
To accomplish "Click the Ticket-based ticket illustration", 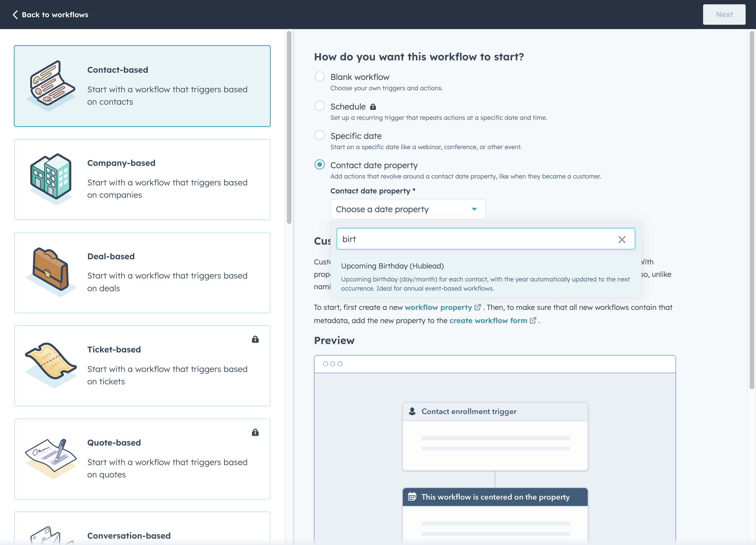I will tap(51, 365).
